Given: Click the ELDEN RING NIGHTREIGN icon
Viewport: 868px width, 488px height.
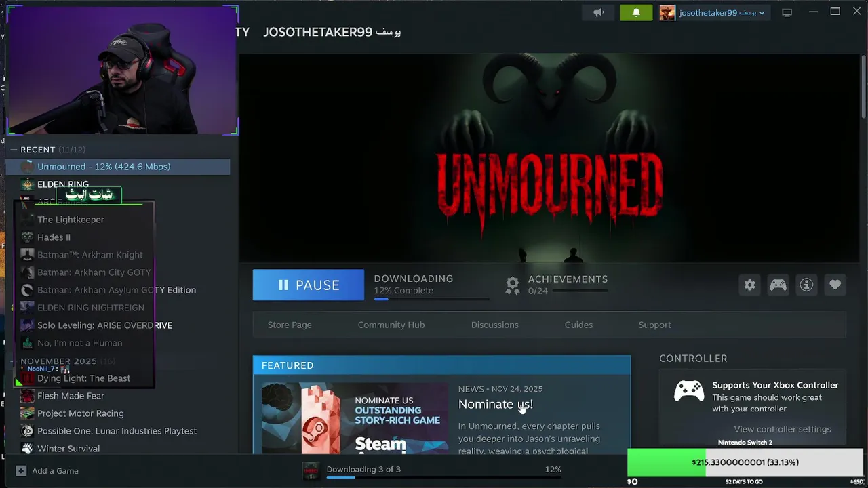Looking at the screenshot, I should [27, 308].
